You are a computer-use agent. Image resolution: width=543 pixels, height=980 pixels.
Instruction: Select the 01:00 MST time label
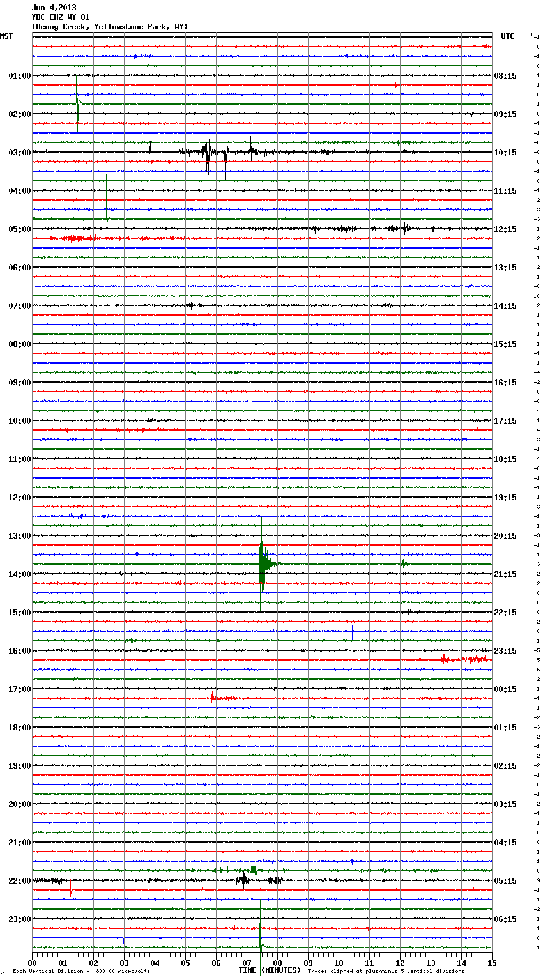click(x=20, y=76)
